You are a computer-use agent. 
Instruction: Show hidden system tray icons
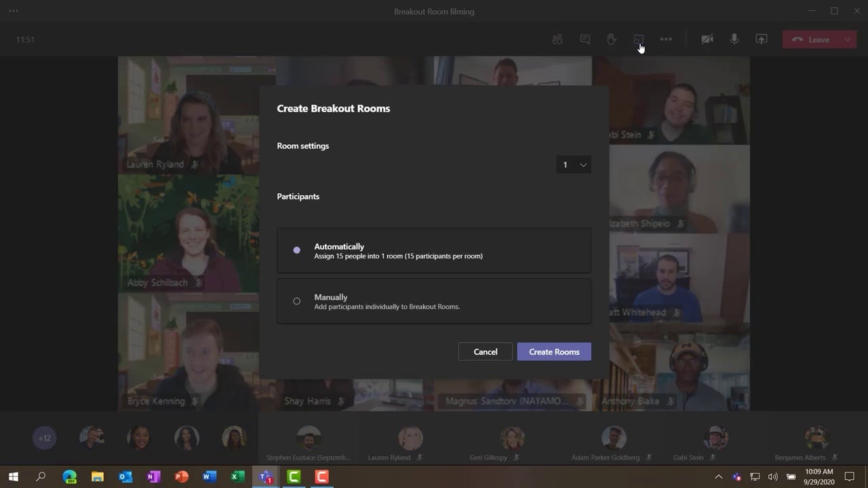[718, 476]
